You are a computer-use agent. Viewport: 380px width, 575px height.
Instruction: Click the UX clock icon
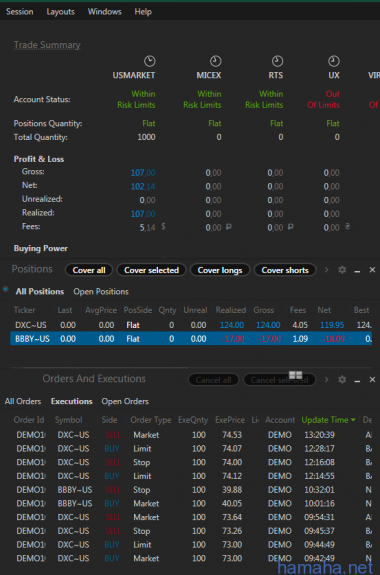[333, 61]
